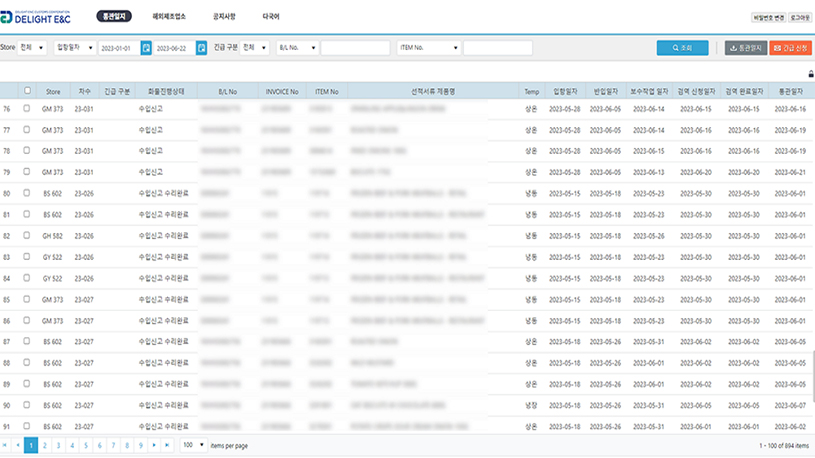Expand the Store dropdown filter
This screenshot has height=458, width=815.
(x=32, y=47)
